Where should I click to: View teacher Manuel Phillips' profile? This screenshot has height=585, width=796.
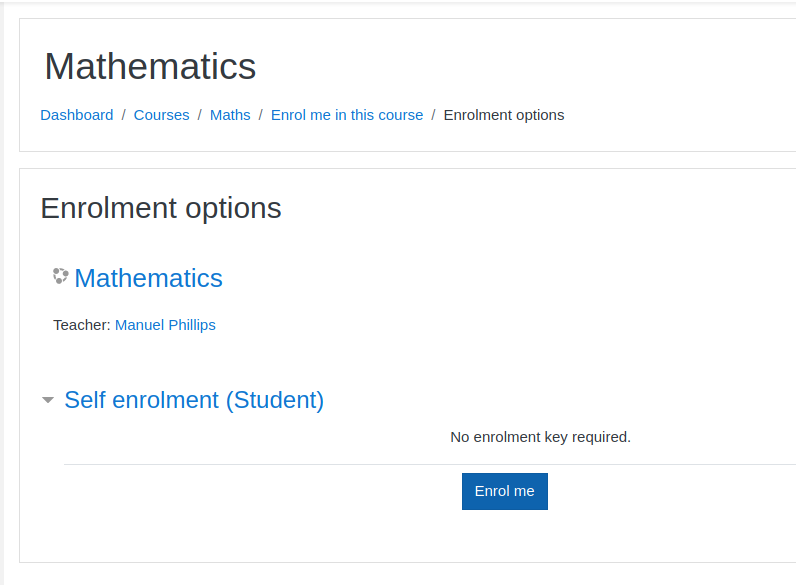click(x=165, y=325)
